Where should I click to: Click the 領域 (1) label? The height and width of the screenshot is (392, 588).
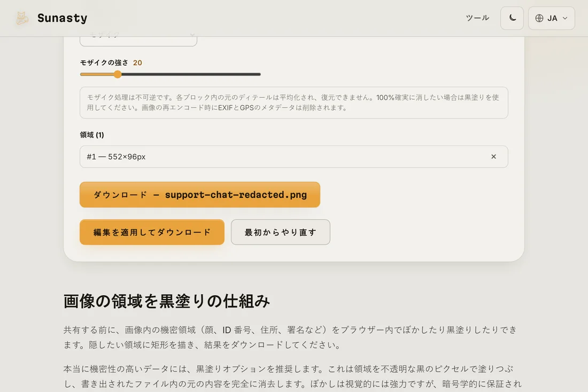(92, 135)
